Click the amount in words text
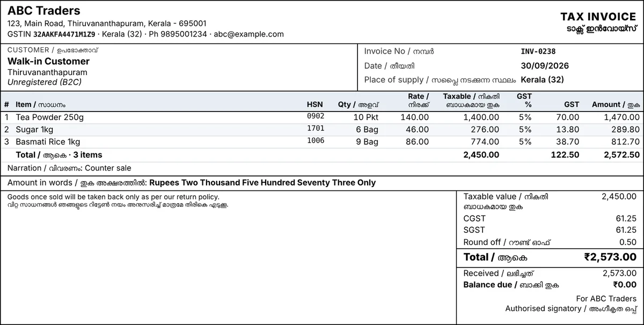 262,182
